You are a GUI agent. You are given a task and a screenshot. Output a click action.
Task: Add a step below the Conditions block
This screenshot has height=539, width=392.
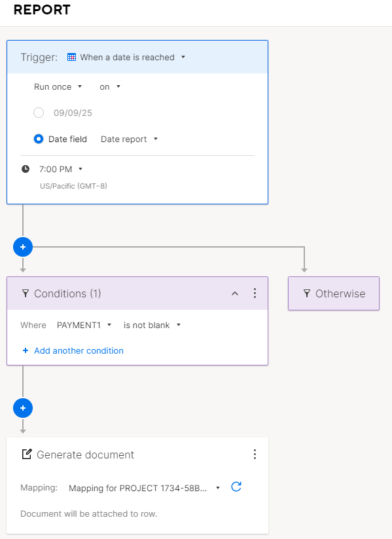[23, 408]
